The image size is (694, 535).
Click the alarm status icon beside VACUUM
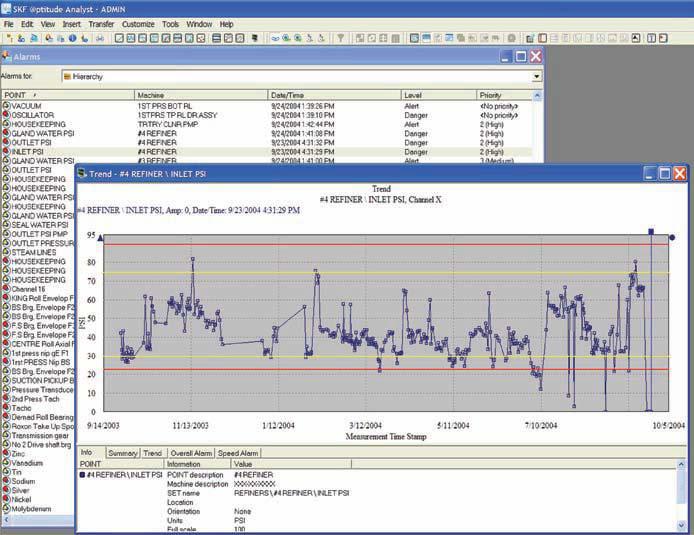click(6, 106)
